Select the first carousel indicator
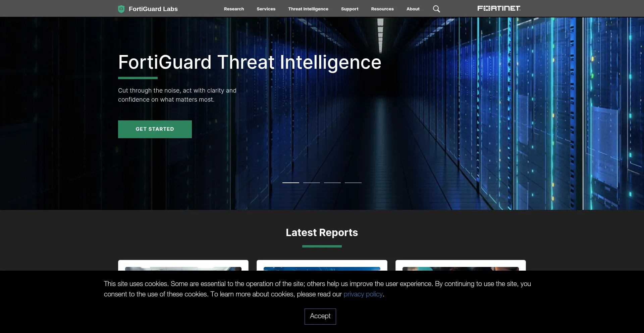This screenshot has height=333, width=644. 291,183
